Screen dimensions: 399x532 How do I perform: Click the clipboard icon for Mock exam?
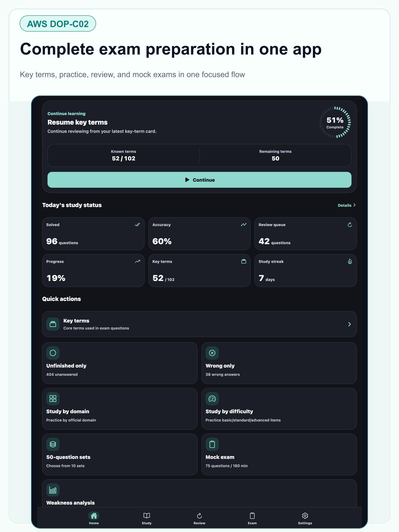(212, 444)
